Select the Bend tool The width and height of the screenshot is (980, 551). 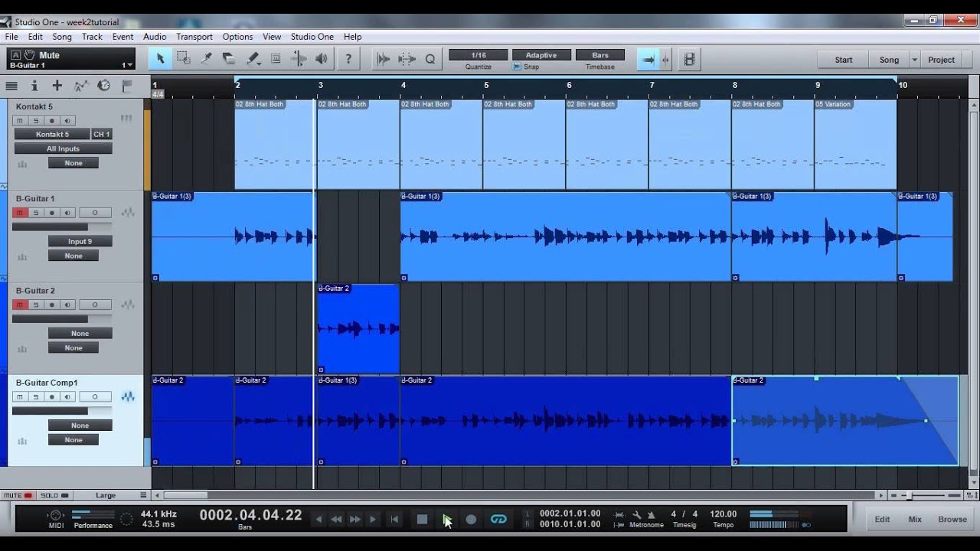tap(299, 58)
